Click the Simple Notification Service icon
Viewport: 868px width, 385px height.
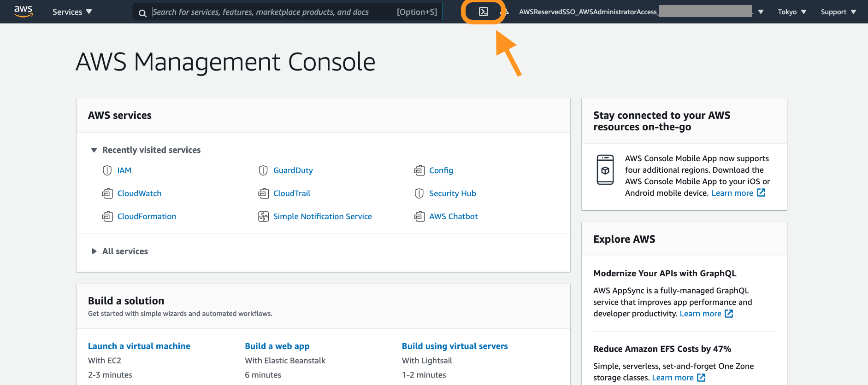[x=263, y=216]
